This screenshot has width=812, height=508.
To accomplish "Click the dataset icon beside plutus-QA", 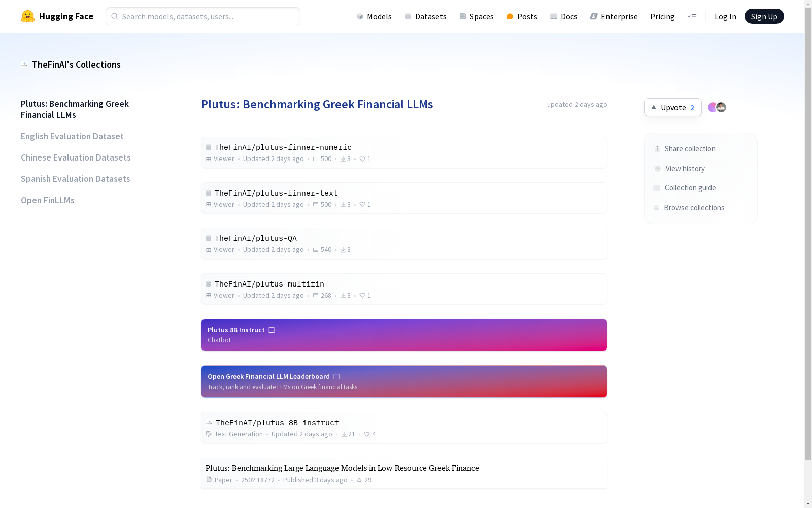I will [x=209, y=238].
